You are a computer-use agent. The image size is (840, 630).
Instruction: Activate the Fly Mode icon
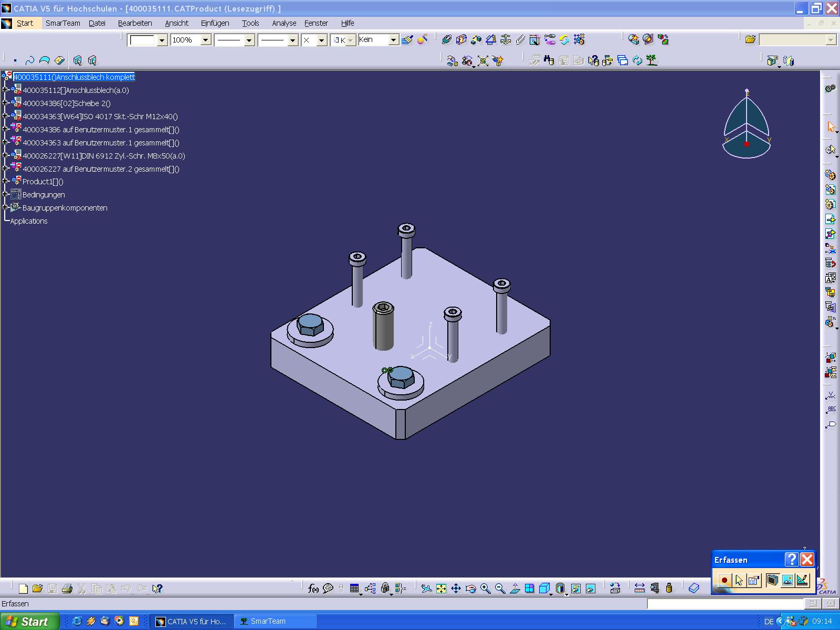(426, 589)
